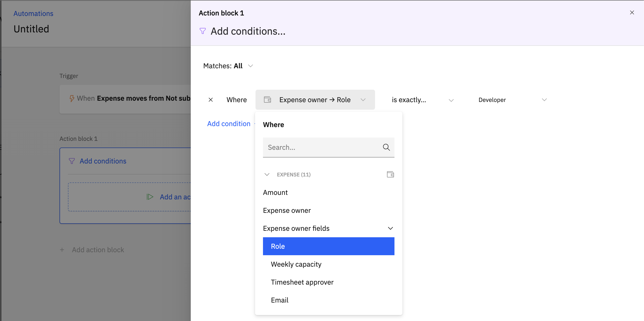Click the Add condition link

coord(229,123)
